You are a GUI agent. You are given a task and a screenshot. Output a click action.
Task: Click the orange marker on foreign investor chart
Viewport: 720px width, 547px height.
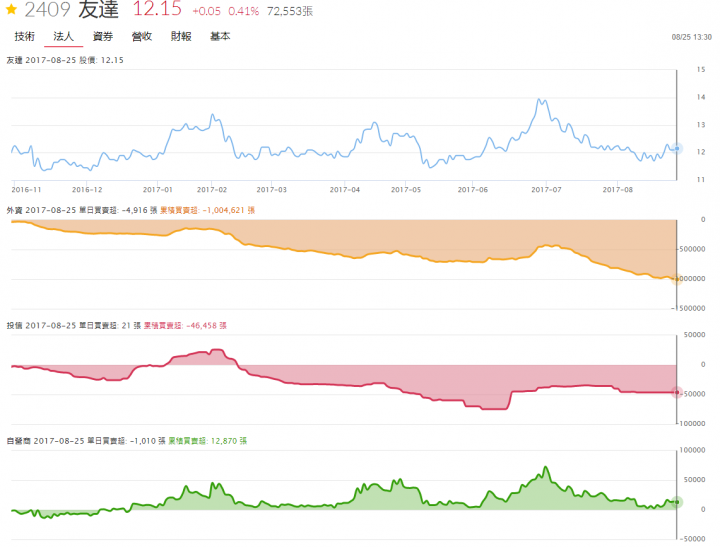676,279
